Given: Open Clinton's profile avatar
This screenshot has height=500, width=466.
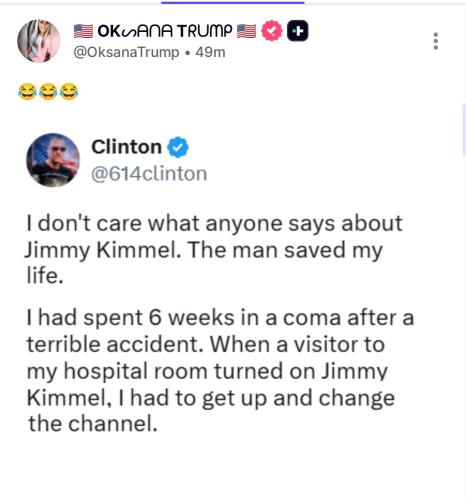Looking at the screenshot, I should click(x=53, y=160).
